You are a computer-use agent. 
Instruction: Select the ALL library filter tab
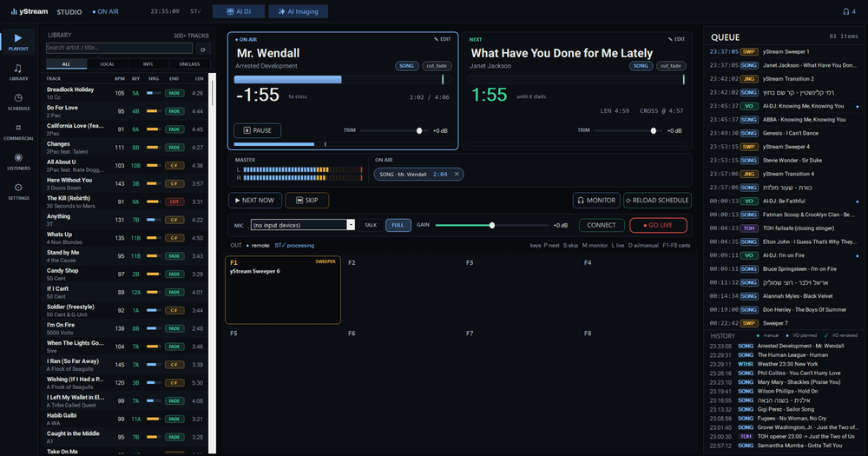67,64
